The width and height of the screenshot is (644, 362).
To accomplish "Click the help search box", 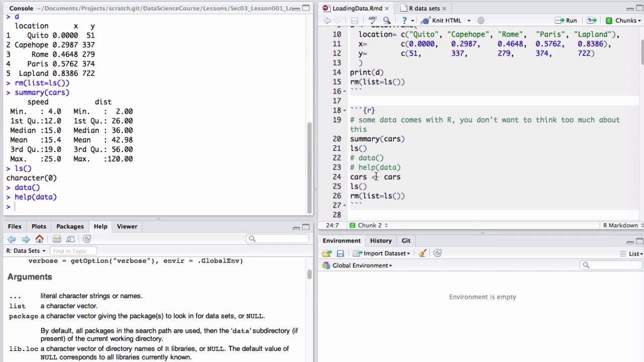I will [277, 239].
